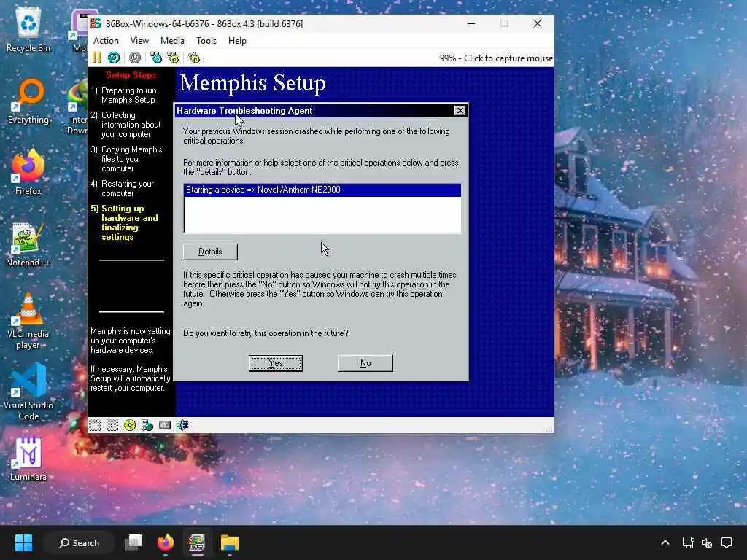Select the Visual Studio Code desktop icon

click(28, 392)
